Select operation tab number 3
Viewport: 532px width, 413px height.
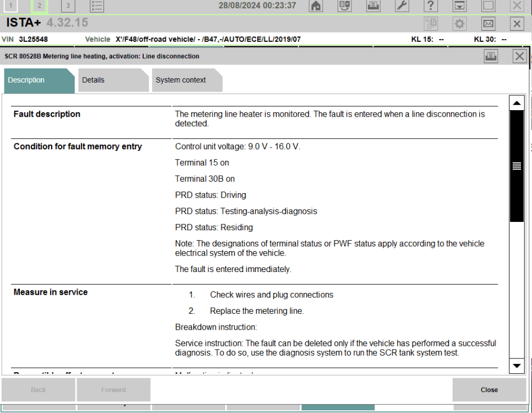(68, 6)
